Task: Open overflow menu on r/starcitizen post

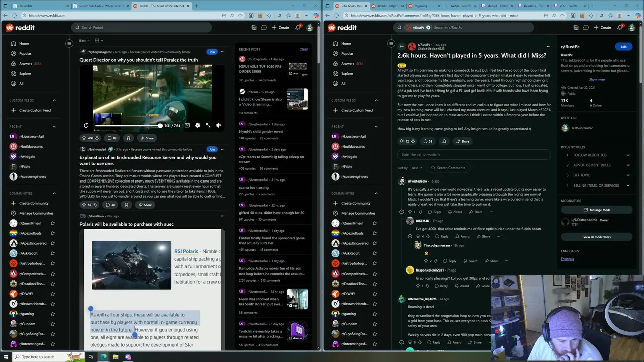Action: point(223,216)
